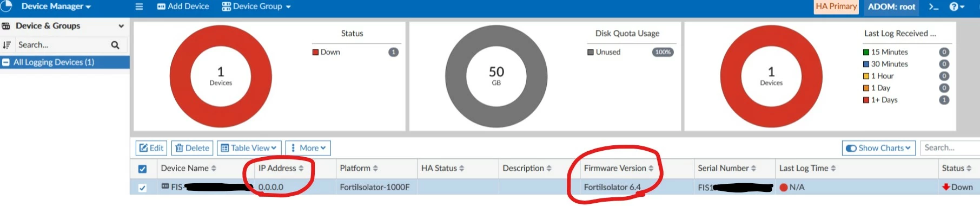980x206 pixels.
Task: Sort by Status column
Action: (x=956, y=169)
